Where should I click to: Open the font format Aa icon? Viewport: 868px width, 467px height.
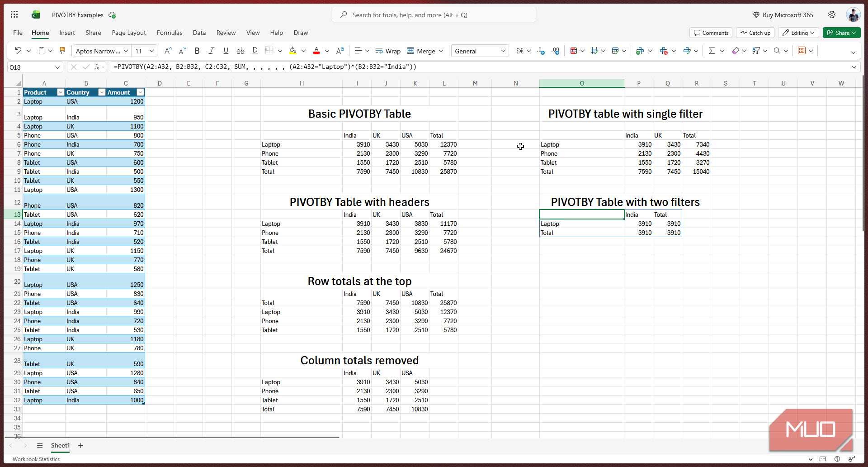(x=340, y=51)
